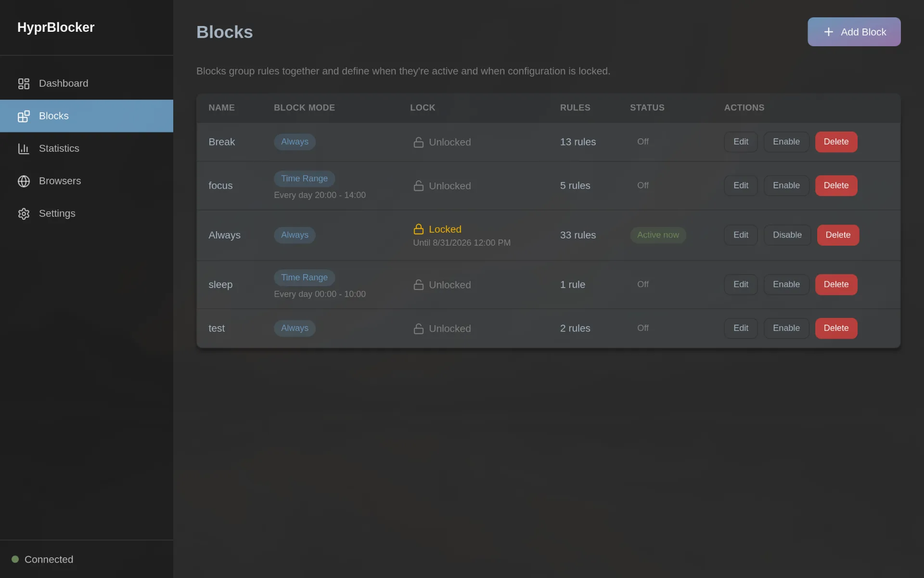This screenshot has height=578, width=924.
Task: Click the open padlock icon for focus
Action: [418, 186]
